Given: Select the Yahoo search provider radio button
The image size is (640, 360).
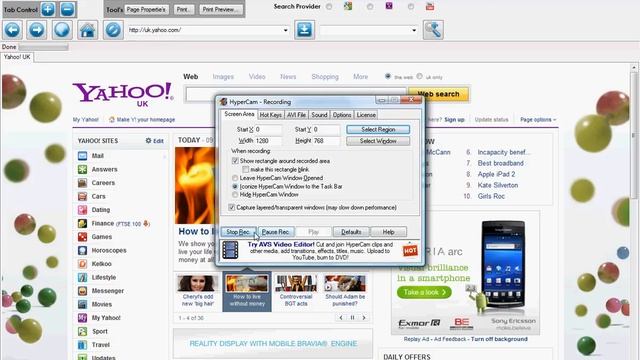Looking at the screenshot, I should tap(370, 7).
